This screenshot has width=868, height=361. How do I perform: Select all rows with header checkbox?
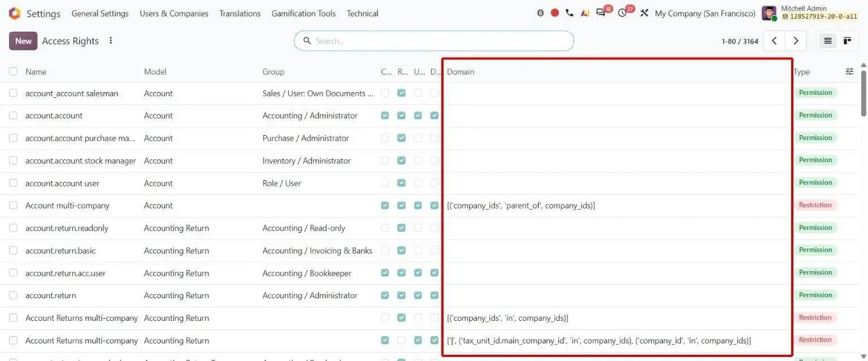13,71
